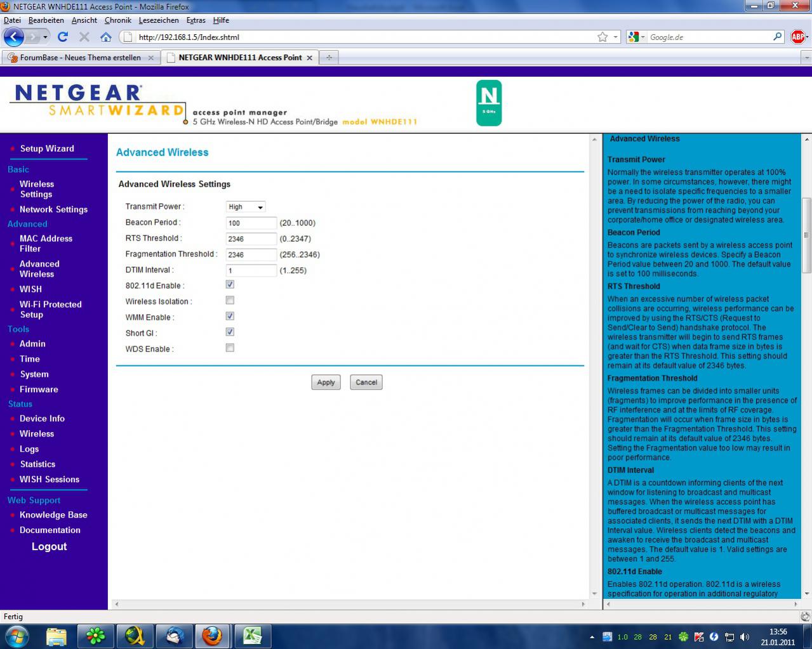Close the ForumBase tab
This screenshot has width=812, height=649.
point(150,58)
